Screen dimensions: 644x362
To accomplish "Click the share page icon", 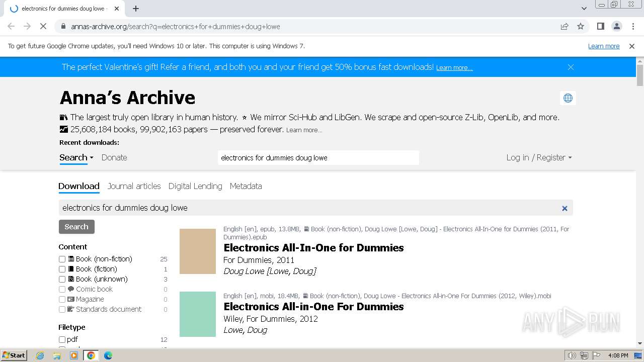I will click(565, 26).
